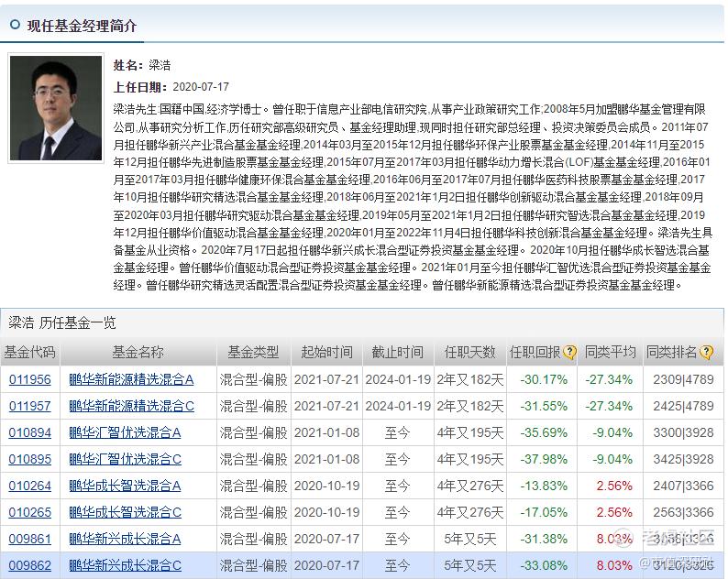The height and width of the screenshot is (579, 728).
Task: Open fund manager 梁浩 portrait photo
Action: [56, 108]
